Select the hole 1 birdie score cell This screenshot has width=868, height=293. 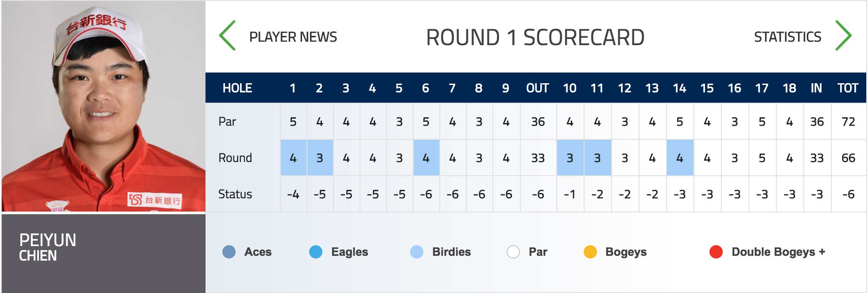[x=293, y=158]
